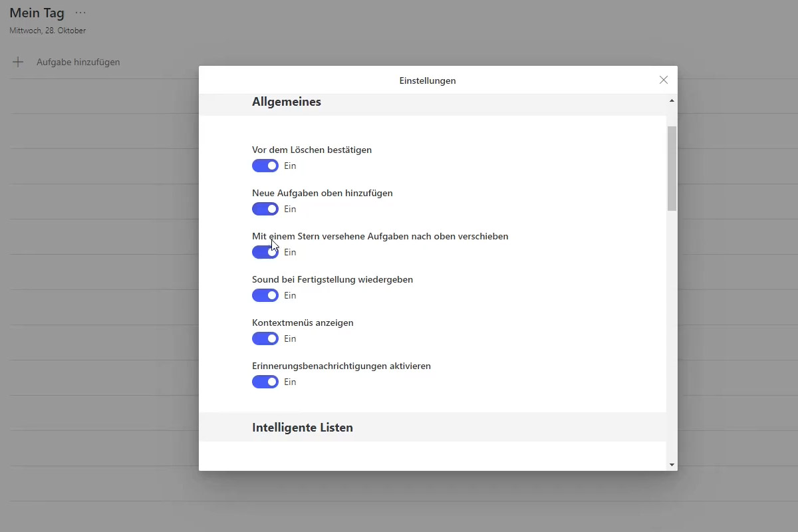Click the scrollbar up arrow in settings
The image size is (798, 532).
(672, 100)
